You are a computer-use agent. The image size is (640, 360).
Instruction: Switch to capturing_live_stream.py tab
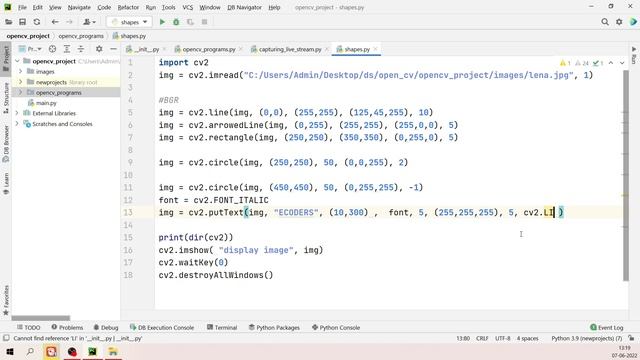(x=290, y=49)
